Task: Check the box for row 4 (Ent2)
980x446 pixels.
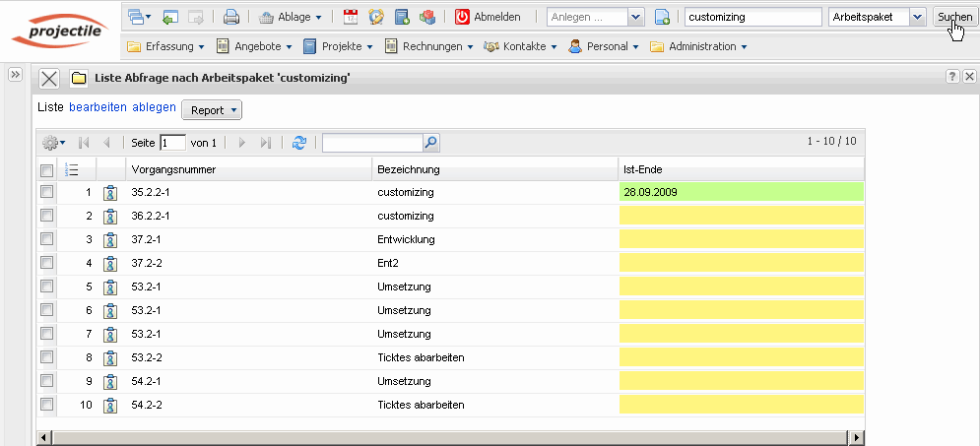Action: click(x=46, y=263)
